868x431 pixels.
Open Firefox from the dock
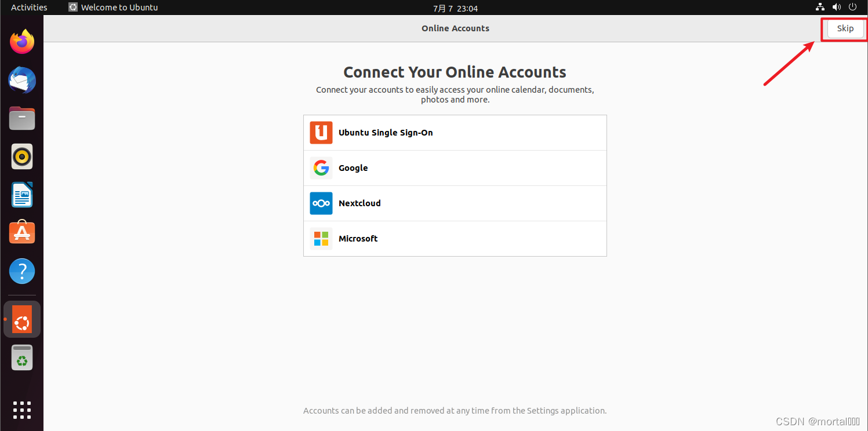(x=22, y=42)
